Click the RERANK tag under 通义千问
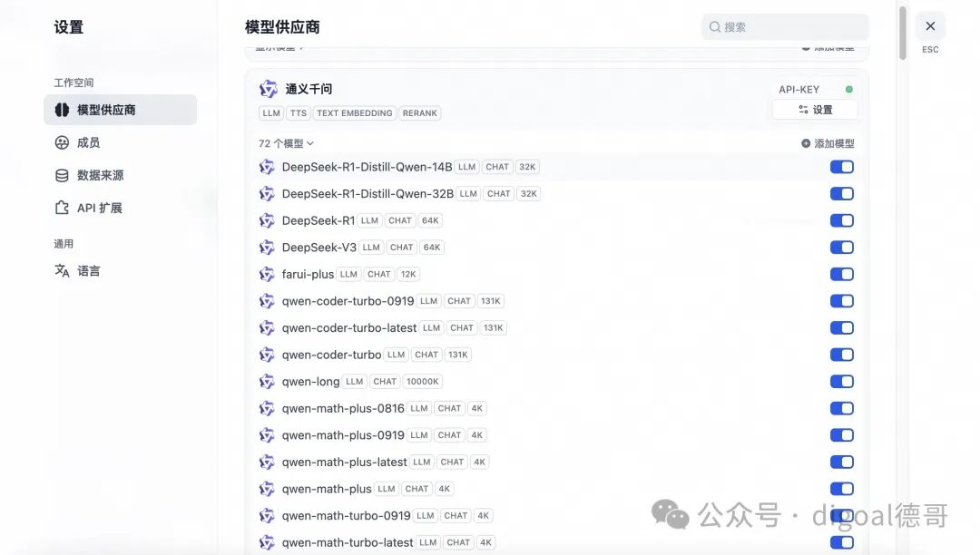This screenshot has width=980, height=555. coord(420,113)
